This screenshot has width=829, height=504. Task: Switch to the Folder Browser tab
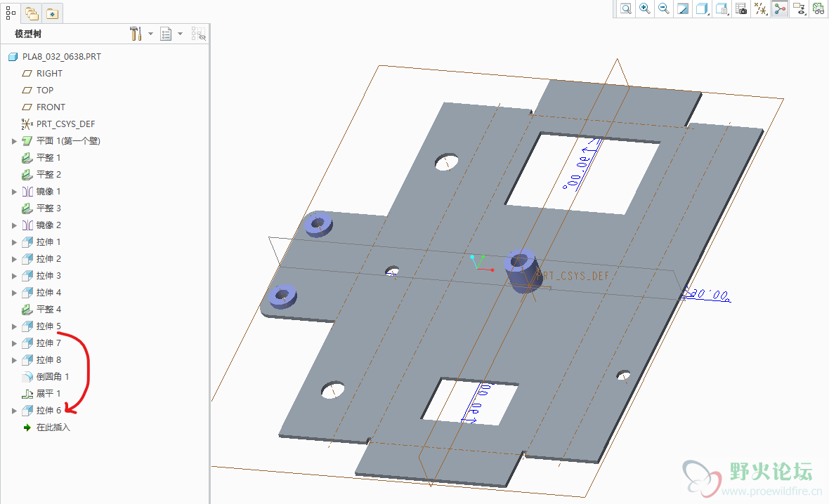click(x=32, y=14)
